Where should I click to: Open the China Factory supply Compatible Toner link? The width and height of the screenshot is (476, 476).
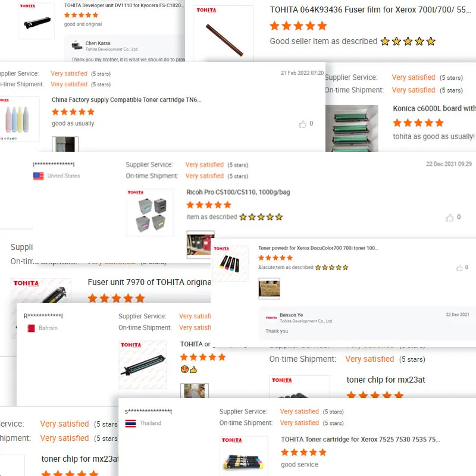(x=126, y=100)
